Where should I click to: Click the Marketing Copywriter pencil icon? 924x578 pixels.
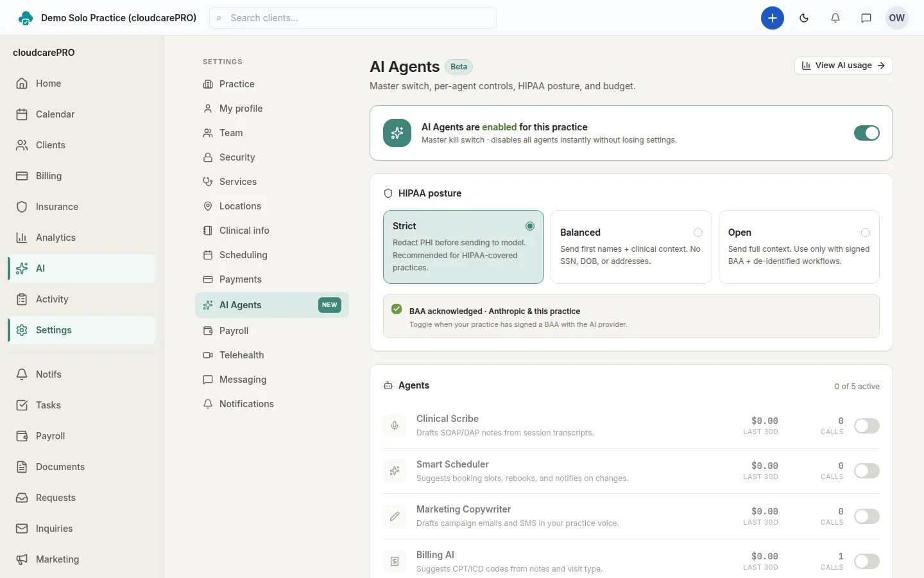pyautogui.click(x=395, y=516)
